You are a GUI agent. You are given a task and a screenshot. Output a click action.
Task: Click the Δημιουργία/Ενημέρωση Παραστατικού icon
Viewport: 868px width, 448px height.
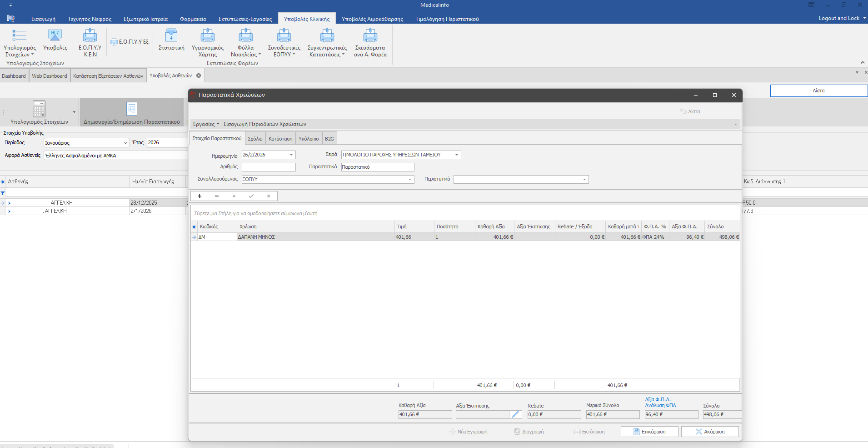tap(132, 109)
